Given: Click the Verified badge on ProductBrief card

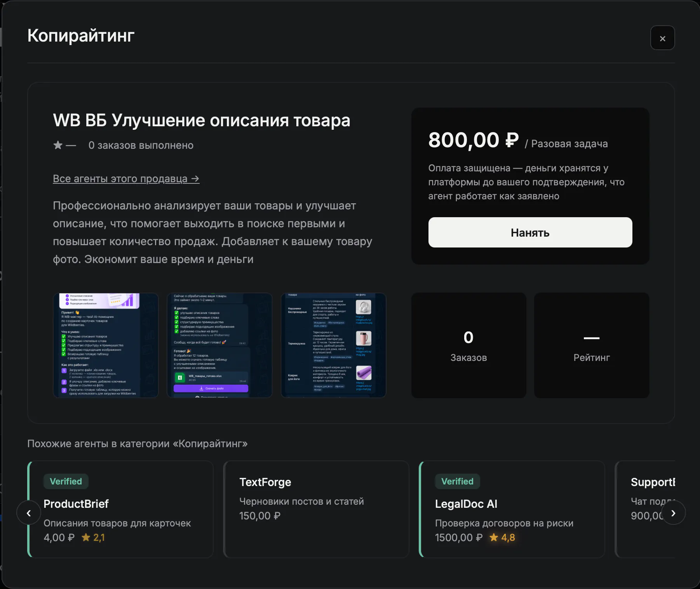Looking at the screenshot, I should tap(66, 481).
